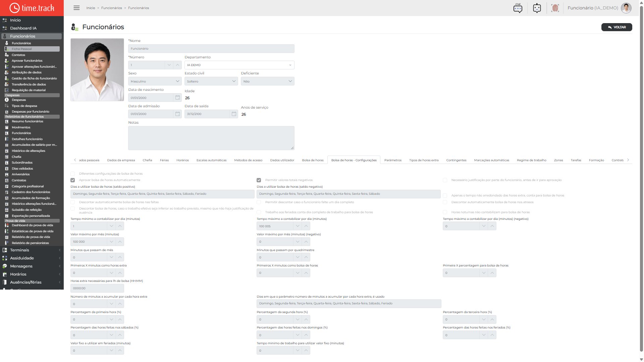Toggle the hamburger menu icon
The width and height of the screenshot is (644, 362).
pyautogui.click(x=76, y=8)
